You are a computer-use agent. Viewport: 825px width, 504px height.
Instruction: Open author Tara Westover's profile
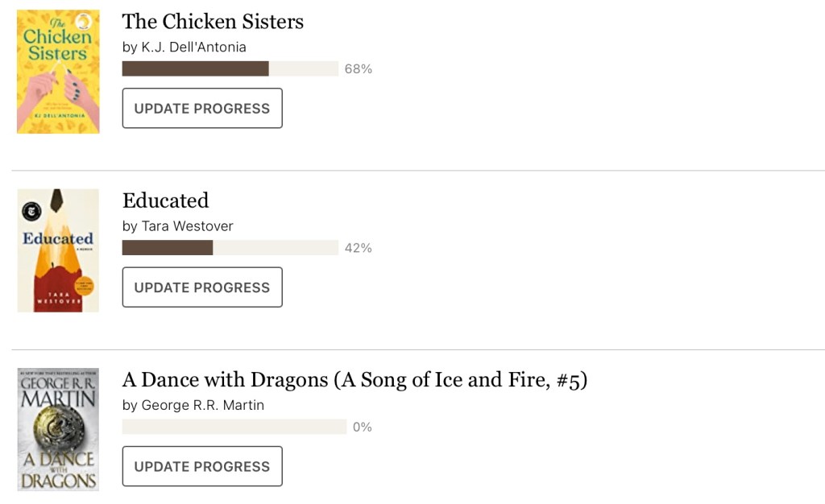pyautogui.click(x=187, y=226)
